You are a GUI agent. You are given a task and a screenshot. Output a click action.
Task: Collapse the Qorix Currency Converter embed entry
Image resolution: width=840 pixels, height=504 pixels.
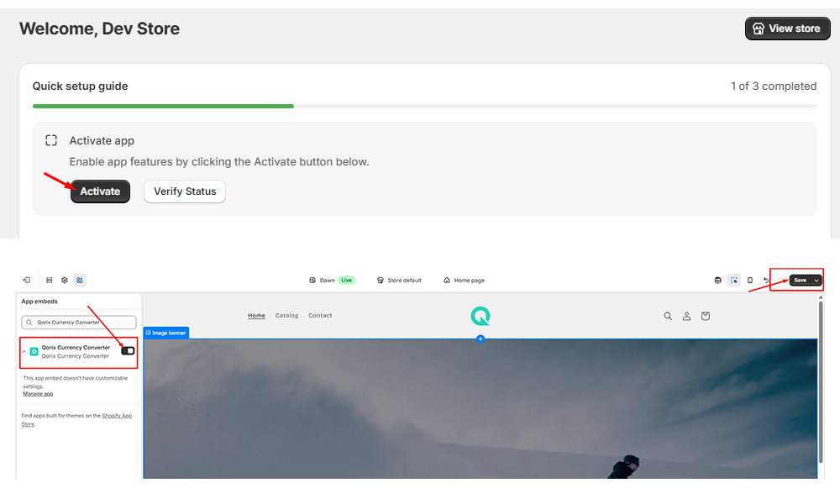[x=24, y=351]
